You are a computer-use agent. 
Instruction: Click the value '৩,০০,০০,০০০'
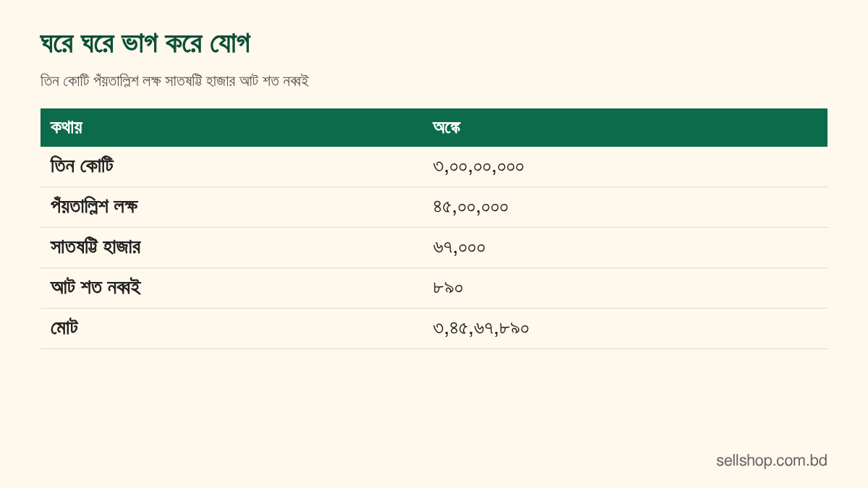(478, 167)
